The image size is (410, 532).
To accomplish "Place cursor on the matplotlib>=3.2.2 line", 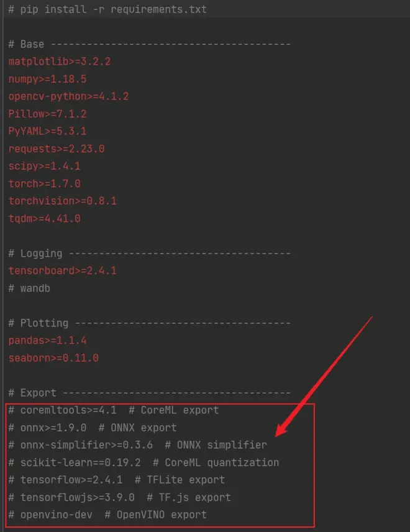I will coord(60,62).
